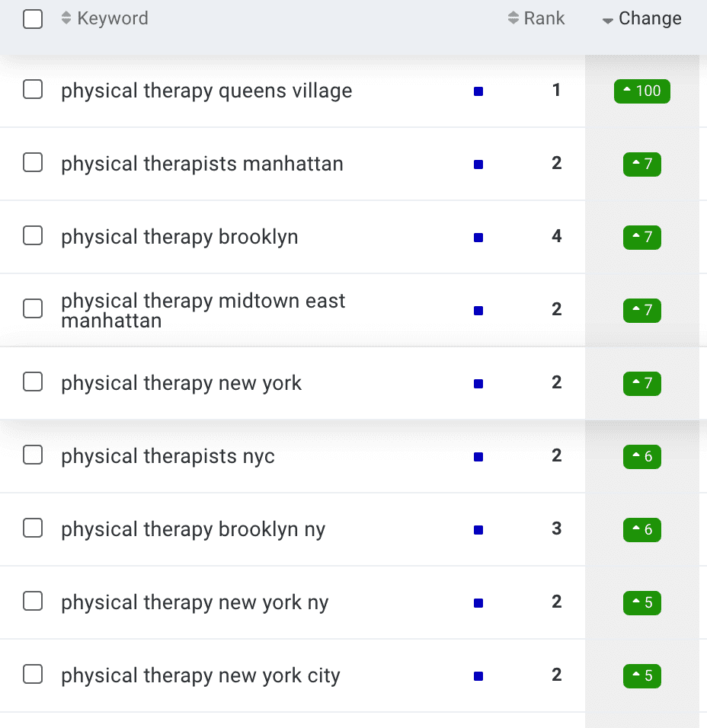
Task: Sort the table by the Change header
Action: (650, 18)
